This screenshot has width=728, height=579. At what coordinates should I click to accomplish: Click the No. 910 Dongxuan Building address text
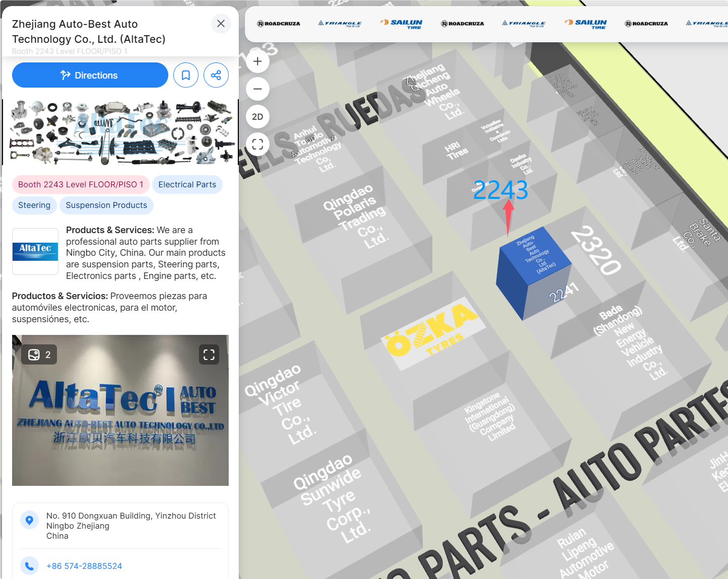(131, 526)
